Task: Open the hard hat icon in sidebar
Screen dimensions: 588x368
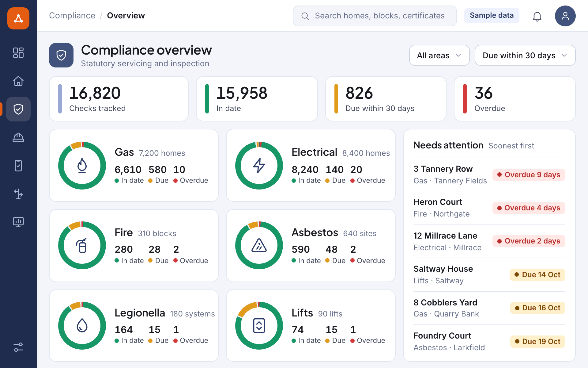Action: [18, 137]
